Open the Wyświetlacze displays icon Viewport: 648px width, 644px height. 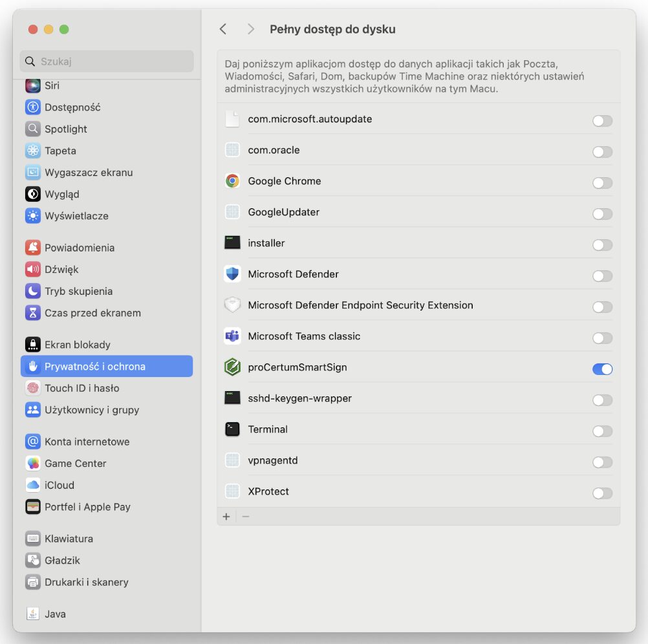coord(33,215)
